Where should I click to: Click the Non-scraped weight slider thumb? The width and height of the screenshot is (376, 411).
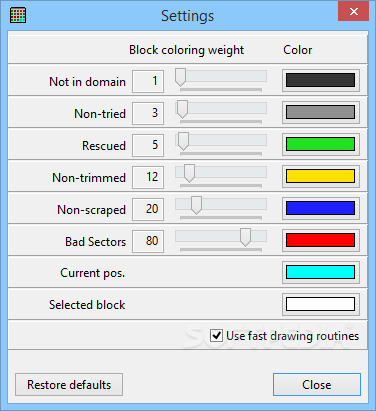click(x=196, y=205)
